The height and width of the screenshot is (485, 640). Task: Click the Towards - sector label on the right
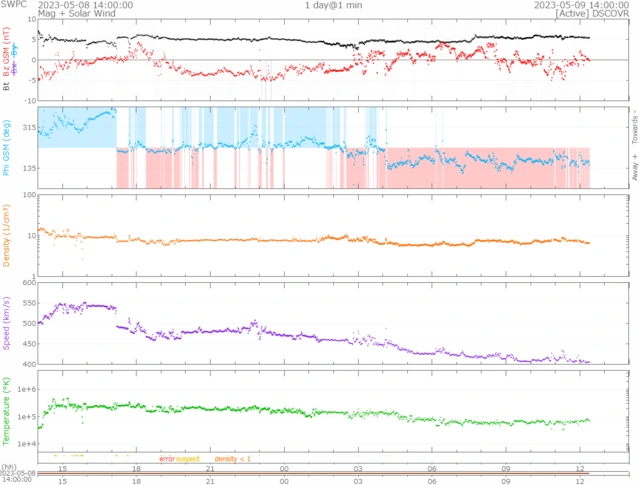tap(634, 126)
